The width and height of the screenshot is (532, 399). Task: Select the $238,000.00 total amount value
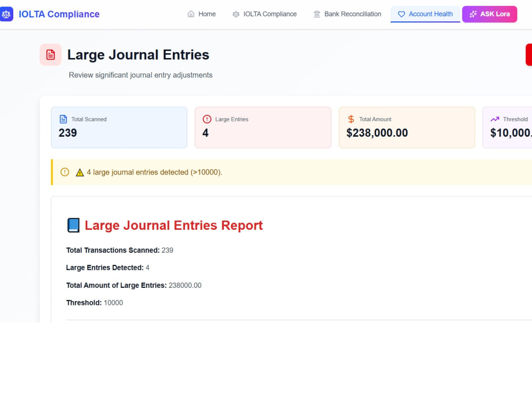(x=377, y=133)
